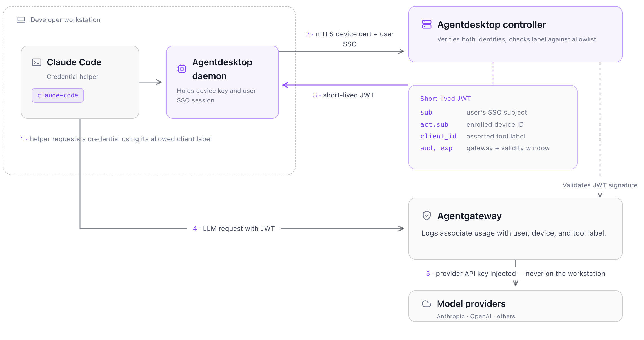Click the Agentdesktop daemon heading
This screenshot has width=644, height=340.
tap(222, 69)
